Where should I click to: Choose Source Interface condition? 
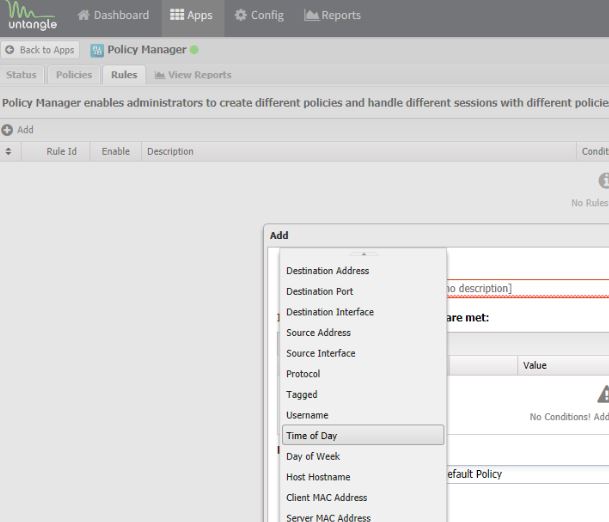pos(363,353)
